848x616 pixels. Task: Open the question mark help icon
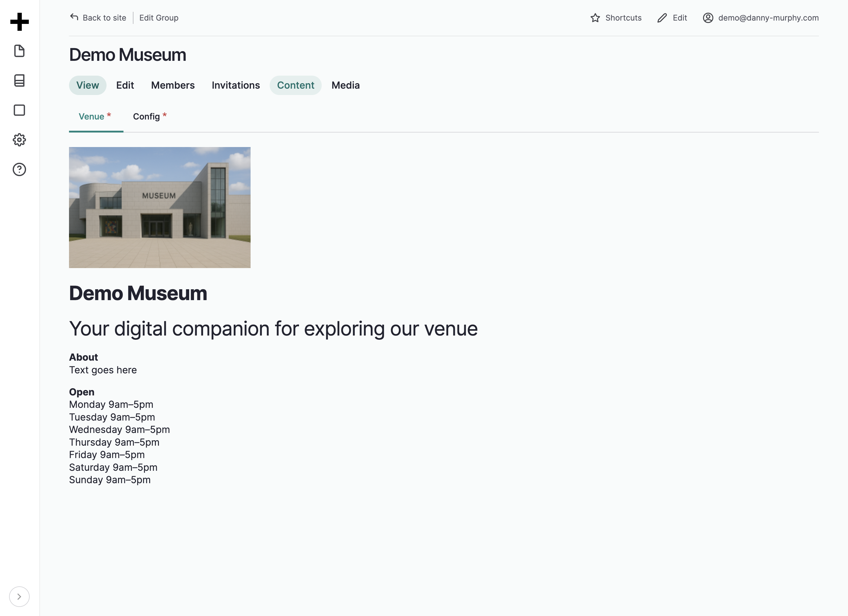click(19, 169)
